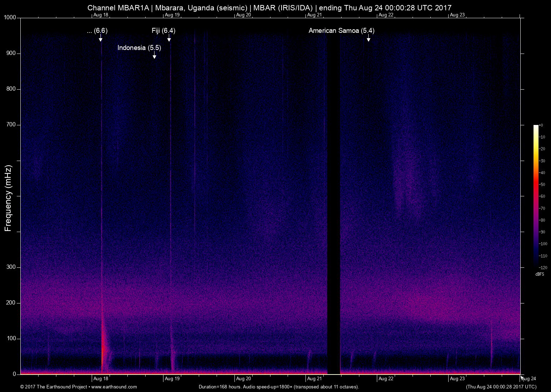
Task: Select the Fiji (6.4) event label
Action: [x=163, y=31]
